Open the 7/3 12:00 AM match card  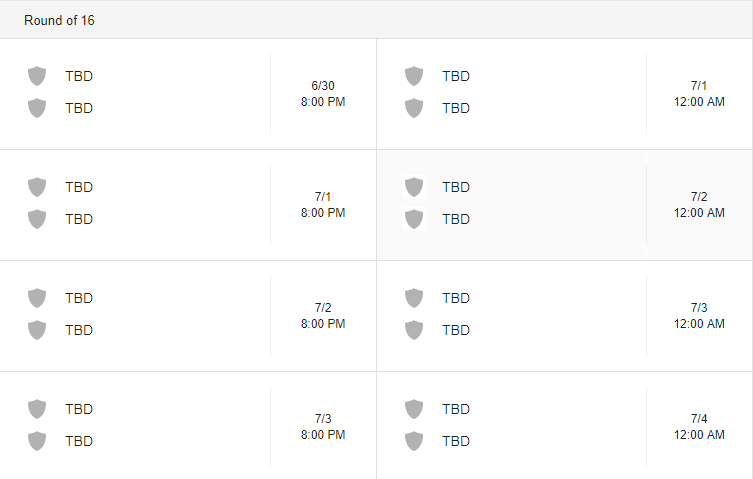point(565,316)
